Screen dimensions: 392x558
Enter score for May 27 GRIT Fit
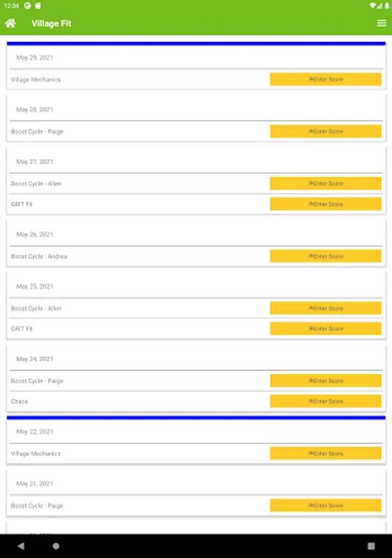(325, 204)
